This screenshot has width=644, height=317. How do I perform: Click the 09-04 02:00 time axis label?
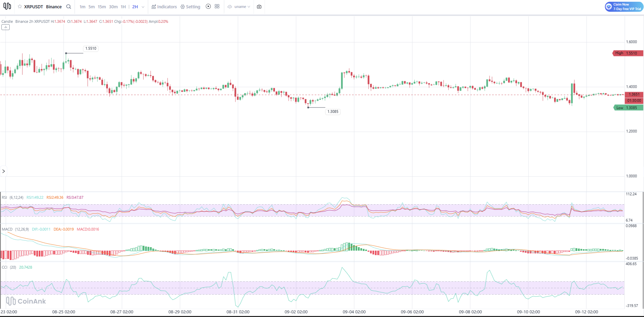tap(354, 312)
